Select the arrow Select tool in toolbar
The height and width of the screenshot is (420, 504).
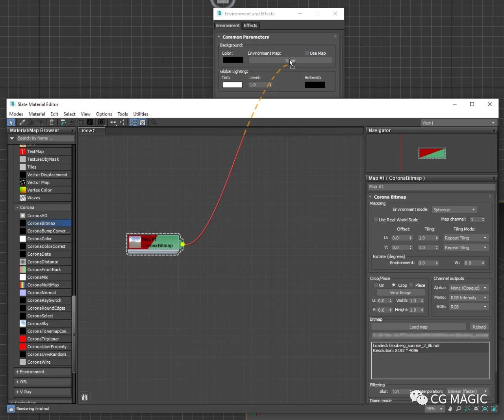pos(11,123)
